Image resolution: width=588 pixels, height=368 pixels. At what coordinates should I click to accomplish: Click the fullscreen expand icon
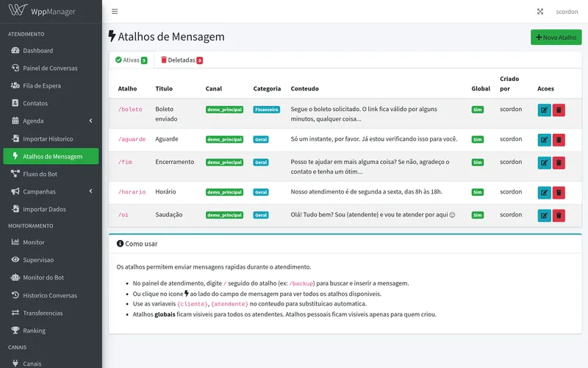pyautogui.click(x=540, y=12)
